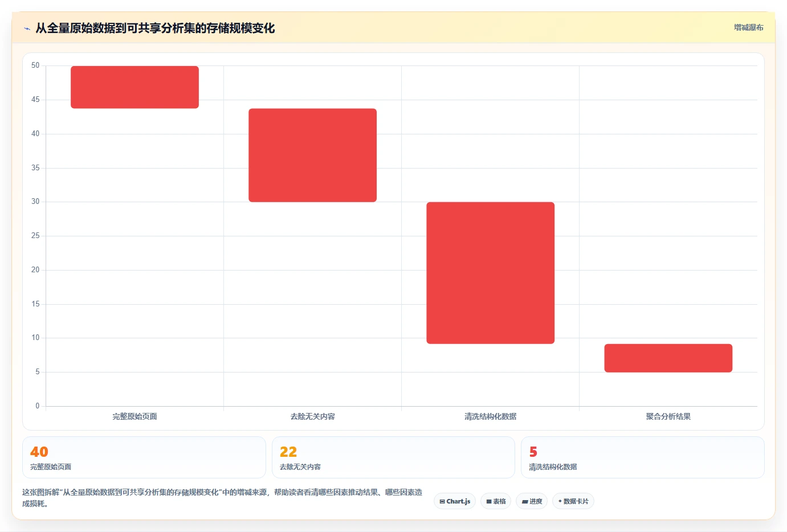Click the x-axis label 去除无关内容
This screenshot has width=787, height=532.
pos(312,416)
